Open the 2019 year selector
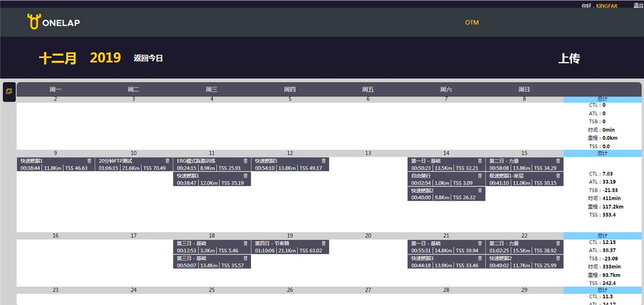This screenshot has height=305, width=644. pyautogui.click(x=105, y=58)
